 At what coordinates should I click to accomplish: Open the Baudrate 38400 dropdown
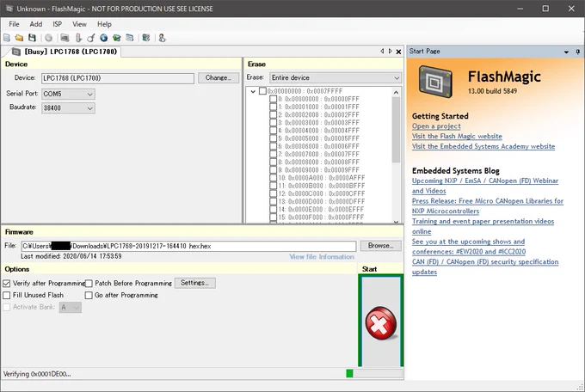pos(69,108)
